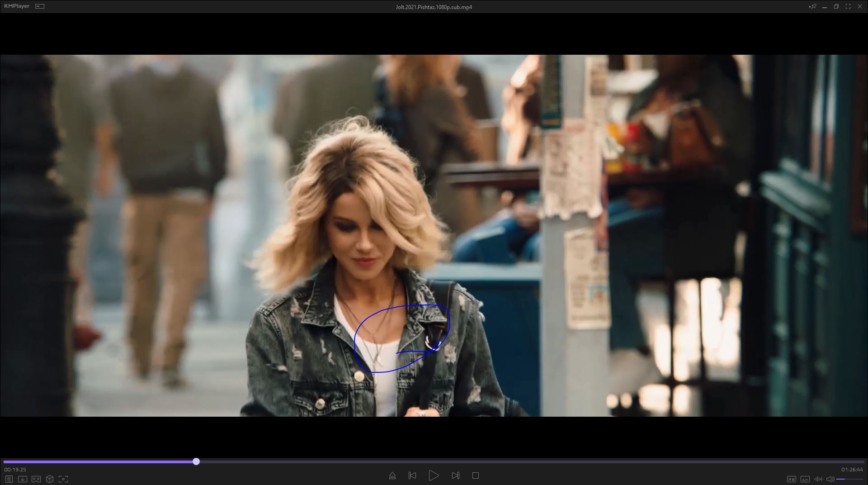Toggle pin-on-top for the player window
The image size is (868, 485).
[x=812, y=6]
